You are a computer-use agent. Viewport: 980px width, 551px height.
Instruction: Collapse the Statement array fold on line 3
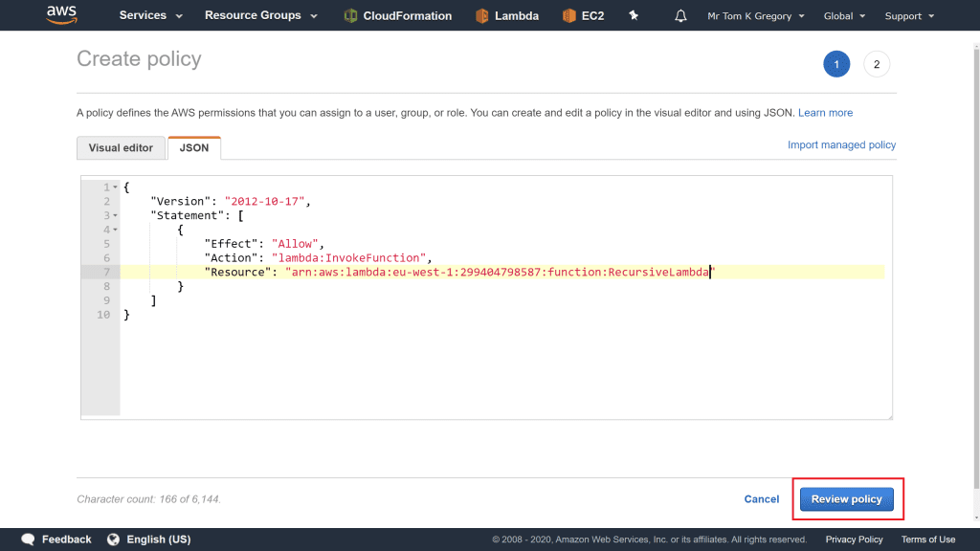(116, 216)
